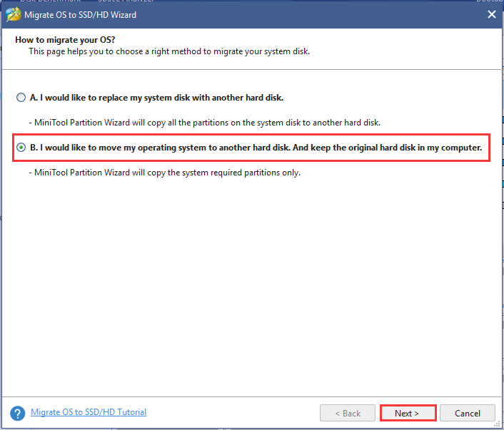Viewport: 504px width, 430px height.
Task: Click the "This page helps you to choose" description
Action: [169, 51]
